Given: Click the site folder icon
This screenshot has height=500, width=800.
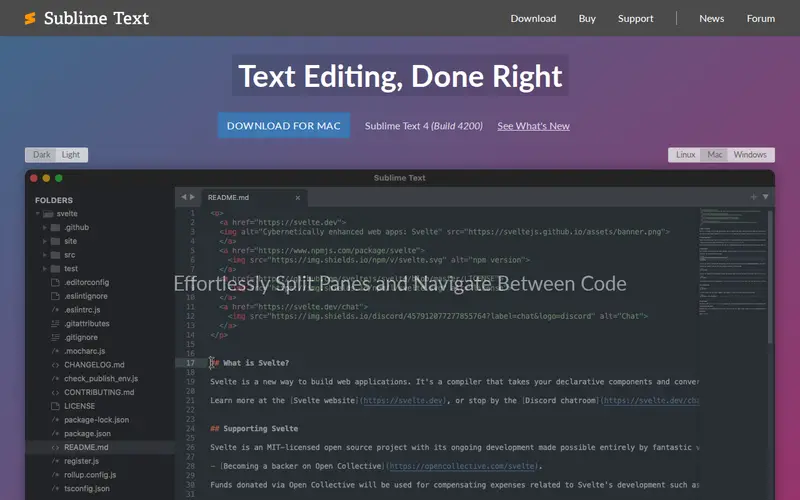Looking at the screenshot, I should pos(55,241).
